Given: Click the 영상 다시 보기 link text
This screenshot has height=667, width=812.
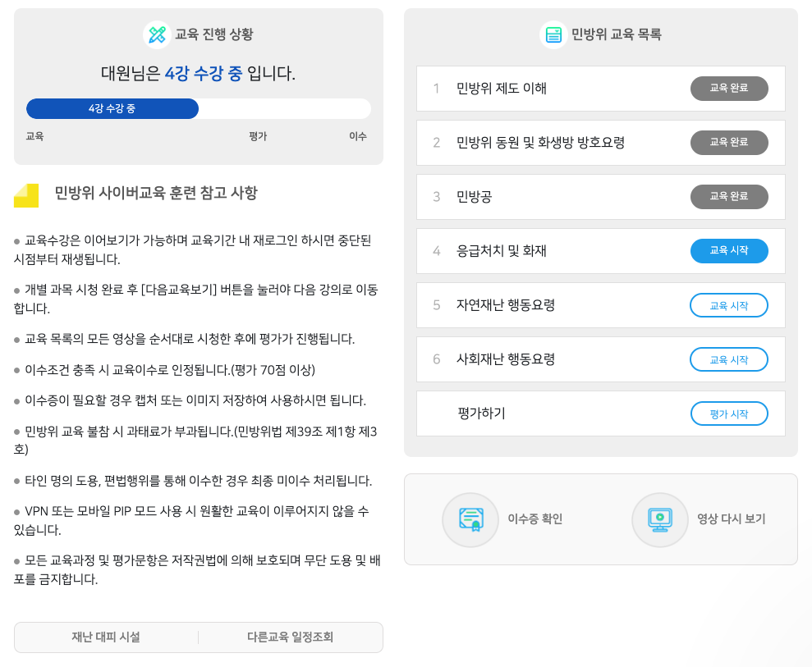Looking at the screenshot, I should (x=731, y=519).
